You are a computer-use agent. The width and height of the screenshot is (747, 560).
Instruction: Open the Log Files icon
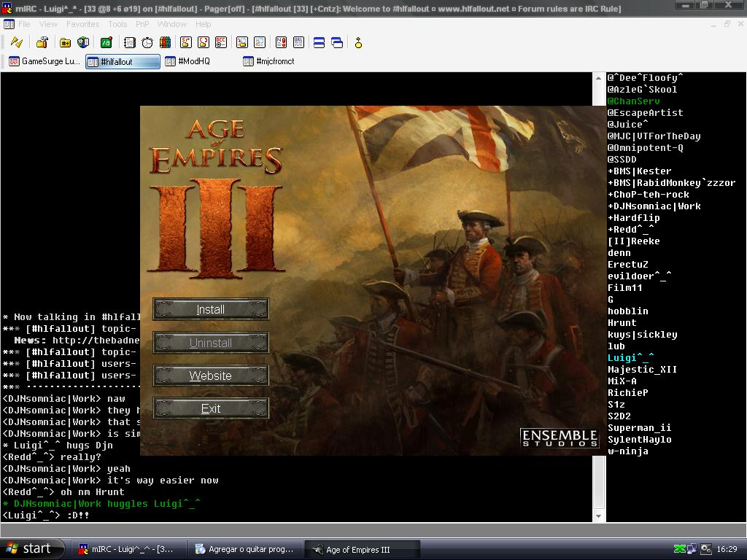pyautogui.click(x=260, y=43)
